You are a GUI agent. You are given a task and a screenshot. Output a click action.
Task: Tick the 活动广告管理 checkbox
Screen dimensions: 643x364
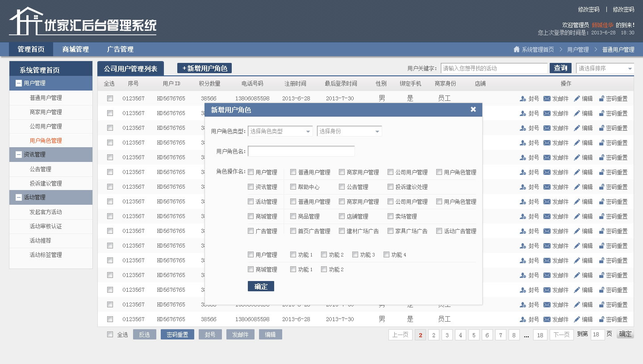(439, 231)
